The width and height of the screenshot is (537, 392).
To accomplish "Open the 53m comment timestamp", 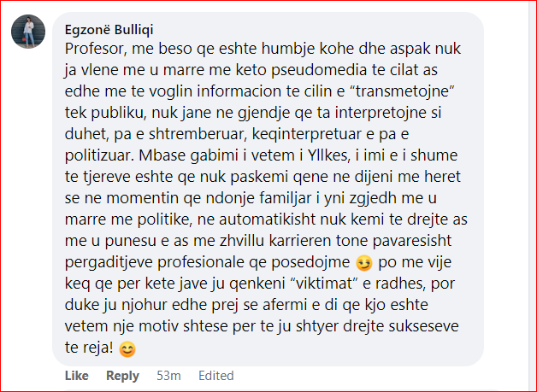I will click(x=168, y=376).
